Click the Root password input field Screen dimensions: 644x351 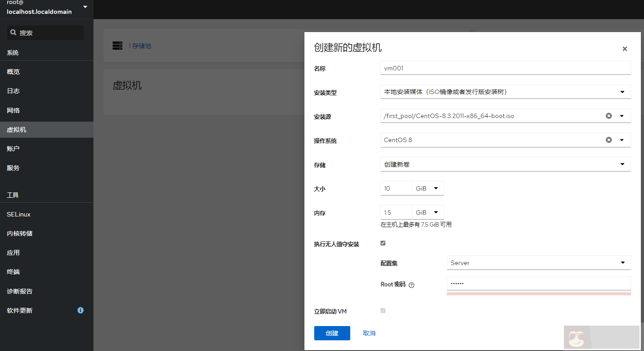click(539, 284)
